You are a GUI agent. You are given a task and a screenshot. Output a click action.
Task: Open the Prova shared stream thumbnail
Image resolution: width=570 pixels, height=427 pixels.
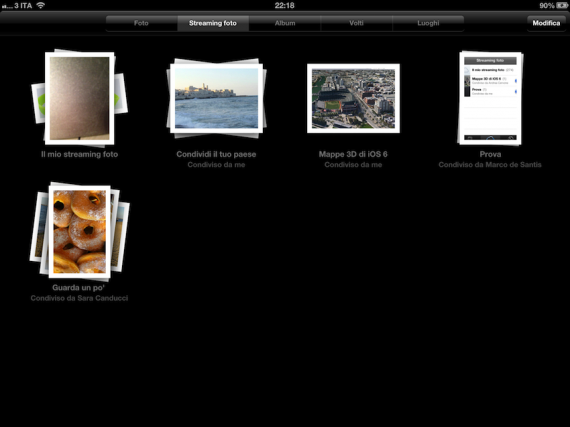click(490, 98)
